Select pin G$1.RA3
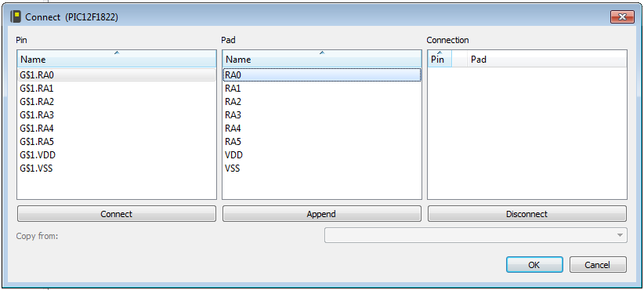This screenshot has height=290, width=644. 117,115
